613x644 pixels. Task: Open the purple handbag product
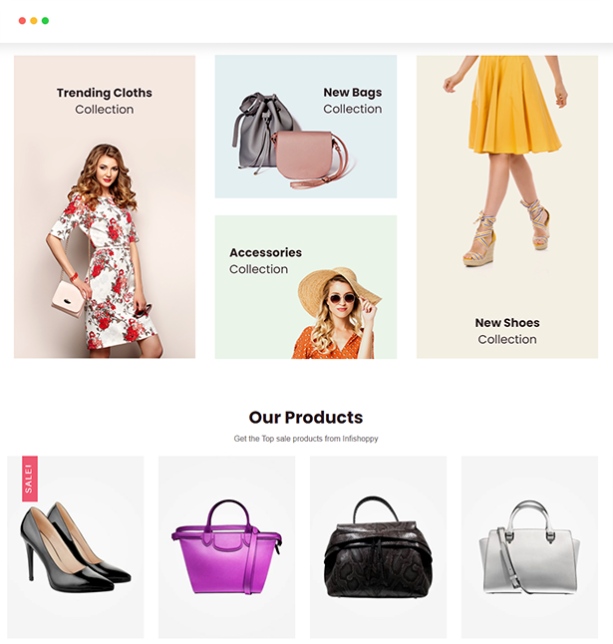(x=227, y=547)
